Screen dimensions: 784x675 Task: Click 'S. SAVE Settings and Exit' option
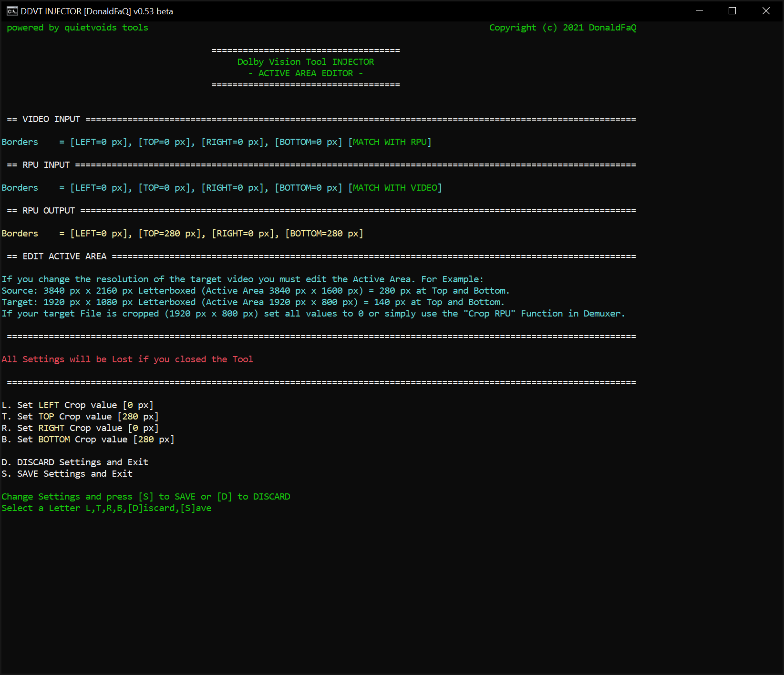point(67,474)
